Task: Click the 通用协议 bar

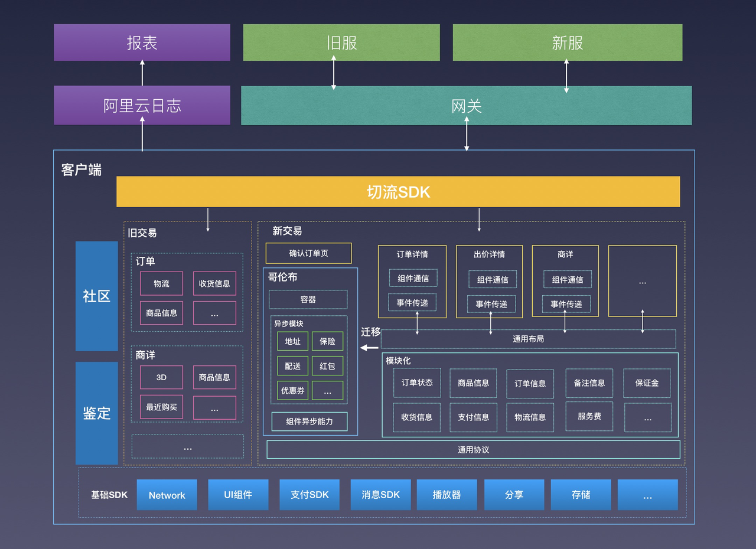Action: click(x=474, y=450)
